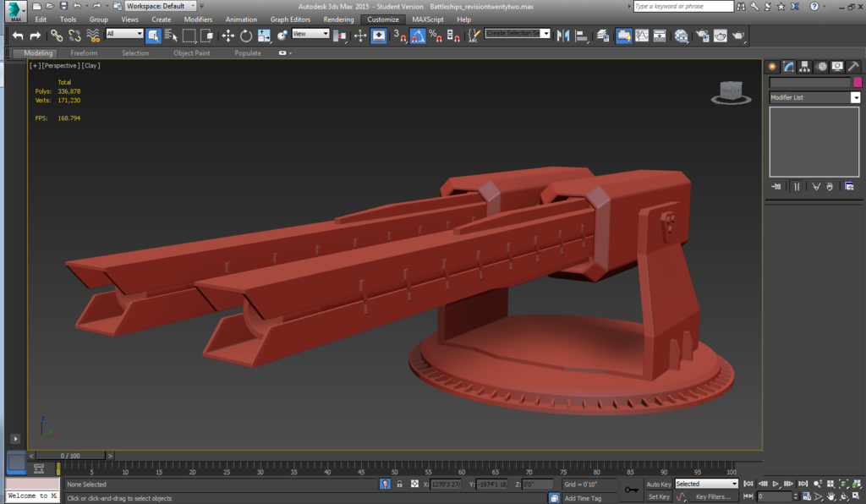
Task: Open the Modify panel tab icon
Action: (788, 67)
